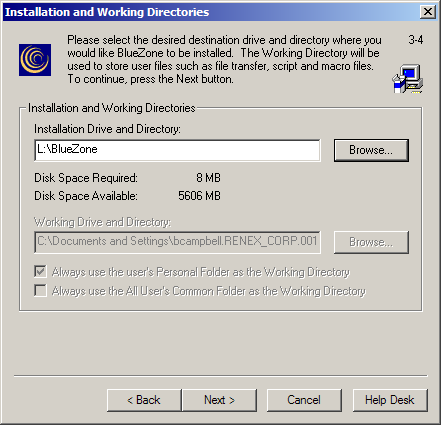Click the setup computer installer icon
Image resolution: width=441 pixels, height=425 pixels.
(407, 79)
